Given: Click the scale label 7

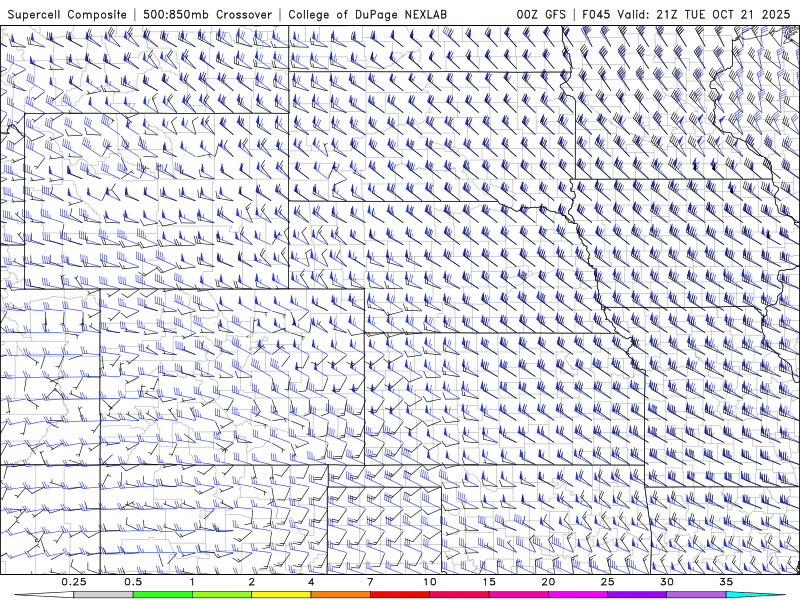Looking at the screenshot, I should pyautogui.click(x=370, y=582).
